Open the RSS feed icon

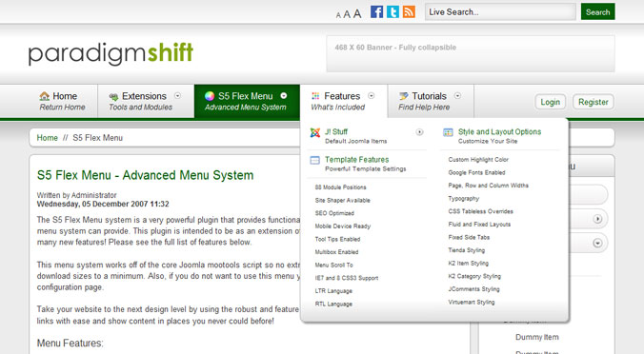409,12
